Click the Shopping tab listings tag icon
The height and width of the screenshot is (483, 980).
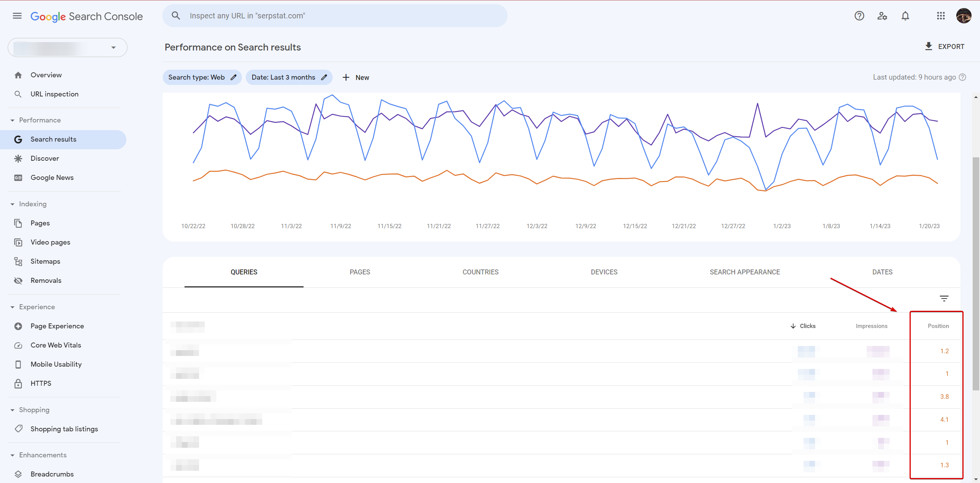[x=18, y=429]
